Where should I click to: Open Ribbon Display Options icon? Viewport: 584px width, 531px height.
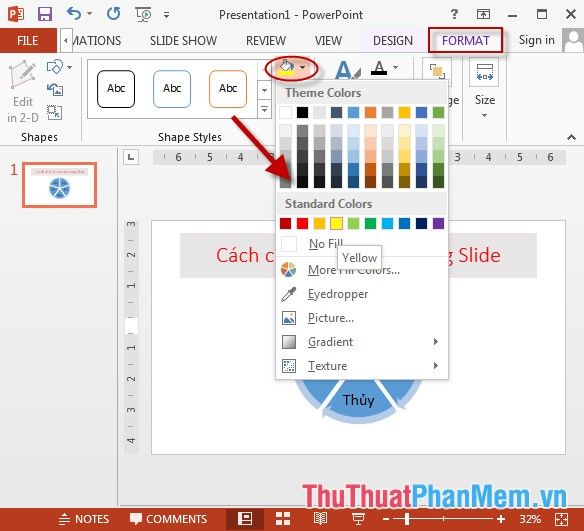coord(483,14)
